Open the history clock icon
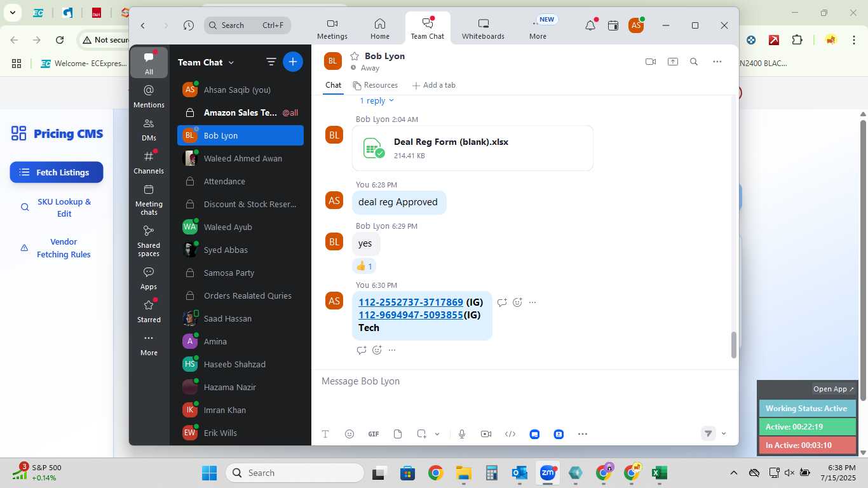This screenshot has width=868, height=488. point(189,25)
